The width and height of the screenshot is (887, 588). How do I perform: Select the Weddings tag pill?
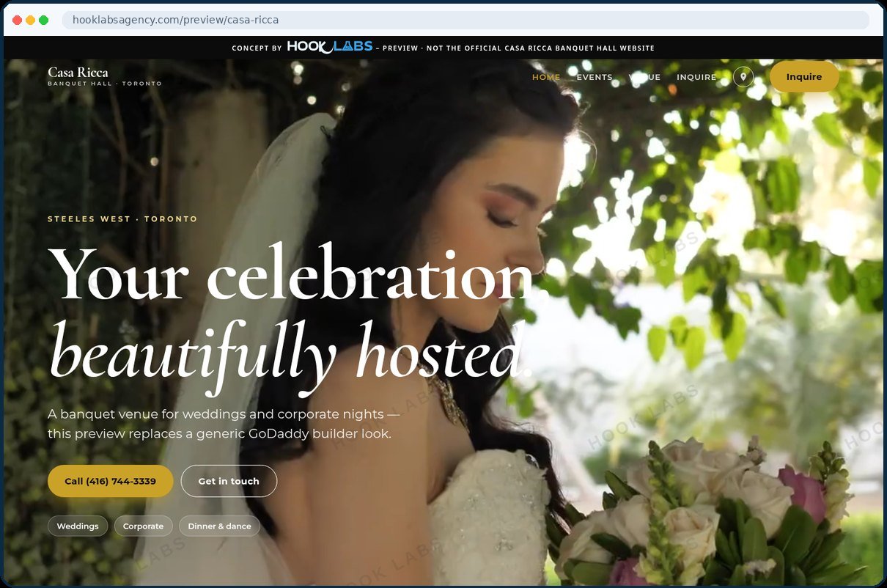[78, 526]
